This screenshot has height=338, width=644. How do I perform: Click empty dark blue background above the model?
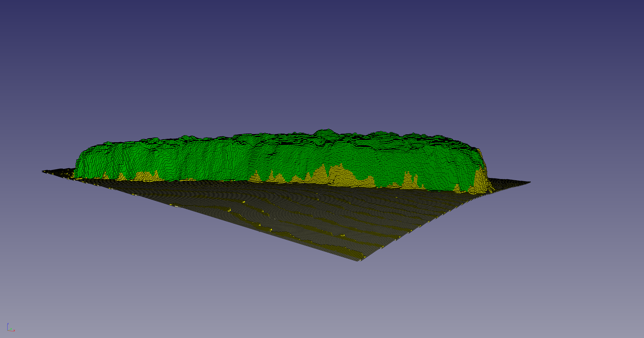click(x=322, y=50)
